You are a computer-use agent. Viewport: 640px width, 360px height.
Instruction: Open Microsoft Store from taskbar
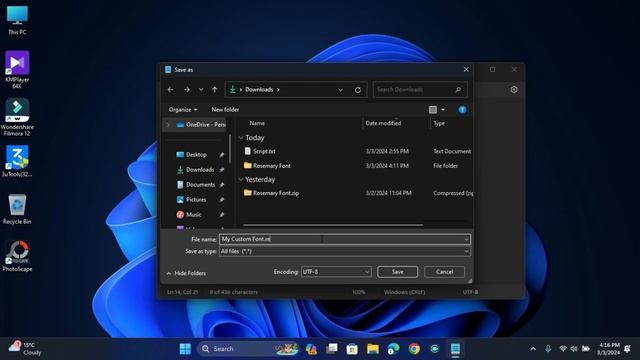pyautogui.click(x=352, y=349)
